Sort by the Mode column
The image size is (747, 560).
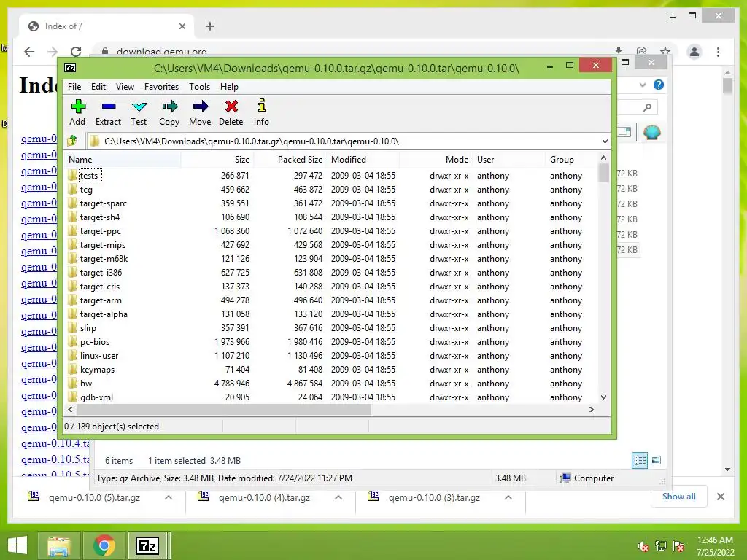(x=436, y=160)
